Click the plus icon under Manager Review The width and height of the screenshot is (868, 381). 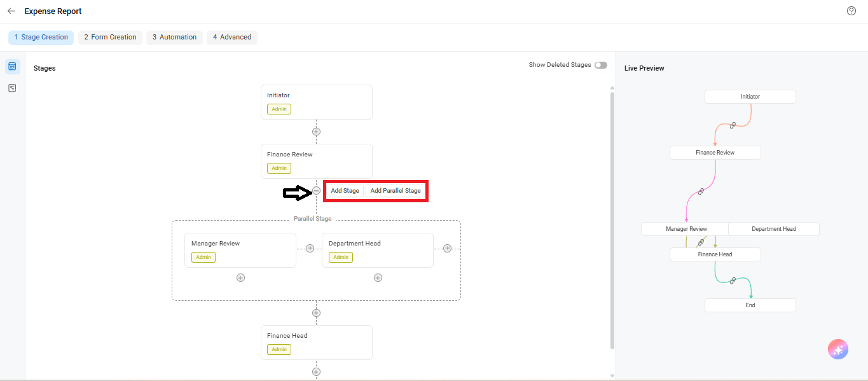coord(240,277)
